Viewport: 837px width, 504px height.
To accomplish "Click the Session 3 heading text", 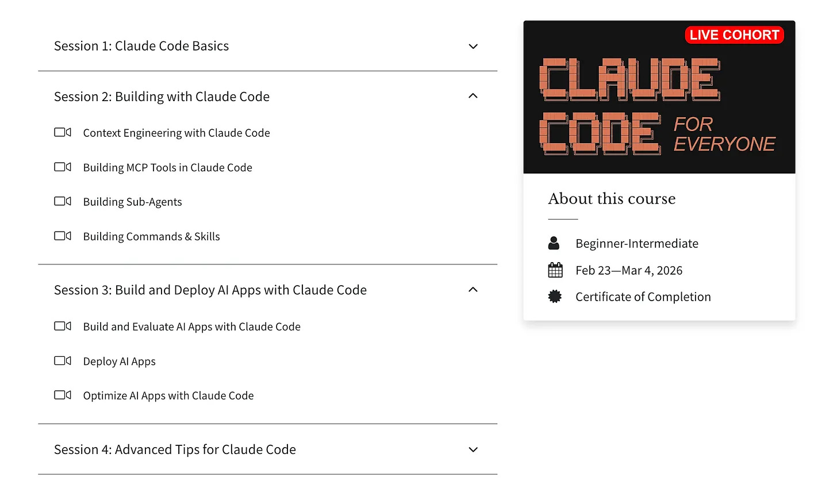I will [210, 290].
